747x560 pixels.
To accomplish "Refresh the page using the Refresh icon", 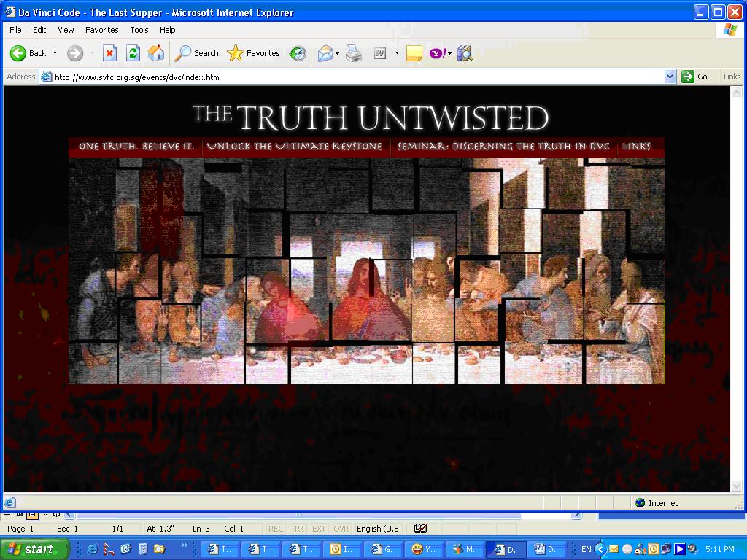I will click(133, 53).
